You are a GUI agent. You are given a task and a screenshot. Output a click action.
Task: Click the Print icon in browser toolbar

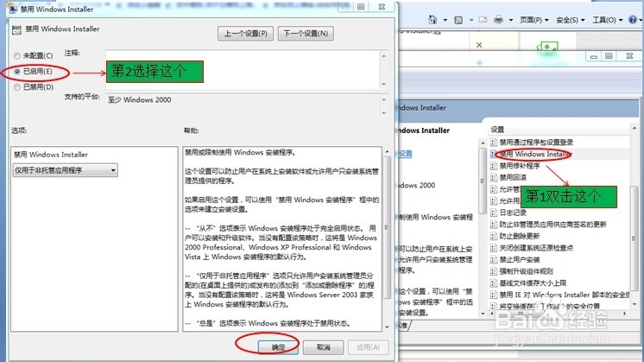tap(498, 20)
